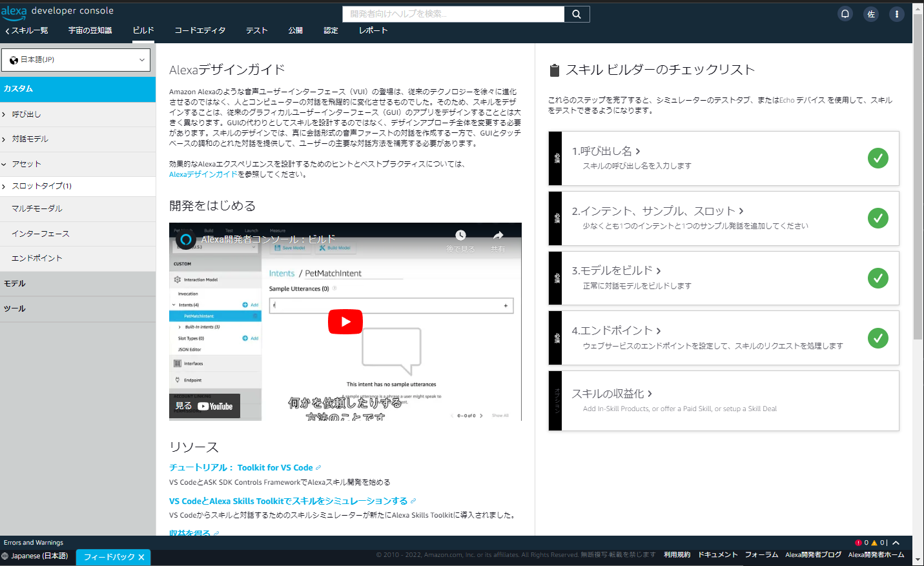Click the share icon on the video
The width and height of the screenshot is (924, 566).
pos(497,235)
